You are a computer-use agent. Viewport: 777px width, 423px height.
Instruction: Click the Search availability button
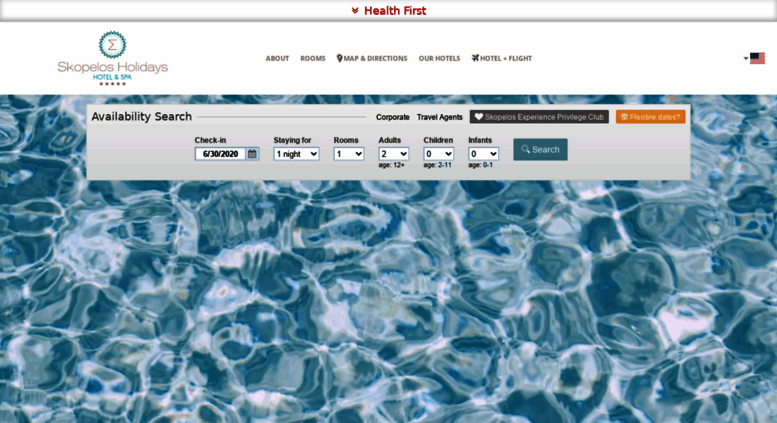pos(540,149)
